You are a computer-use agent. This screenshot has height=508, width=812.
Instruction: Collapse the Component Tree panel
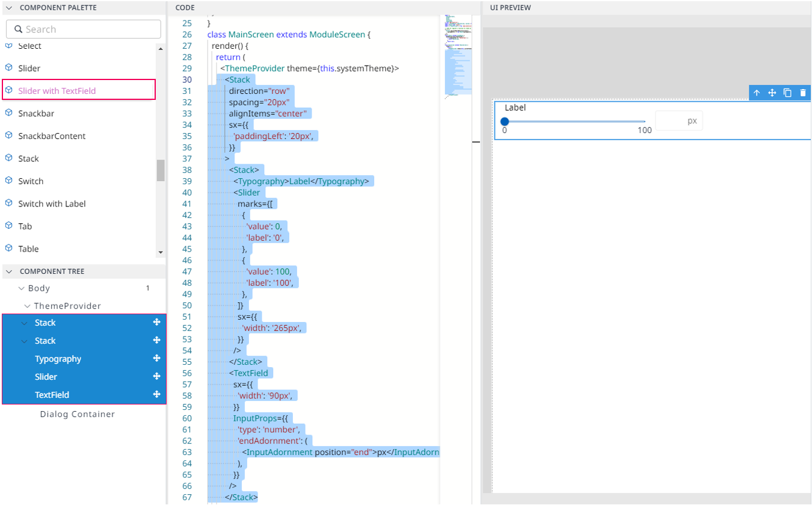(x=9, y=271)
